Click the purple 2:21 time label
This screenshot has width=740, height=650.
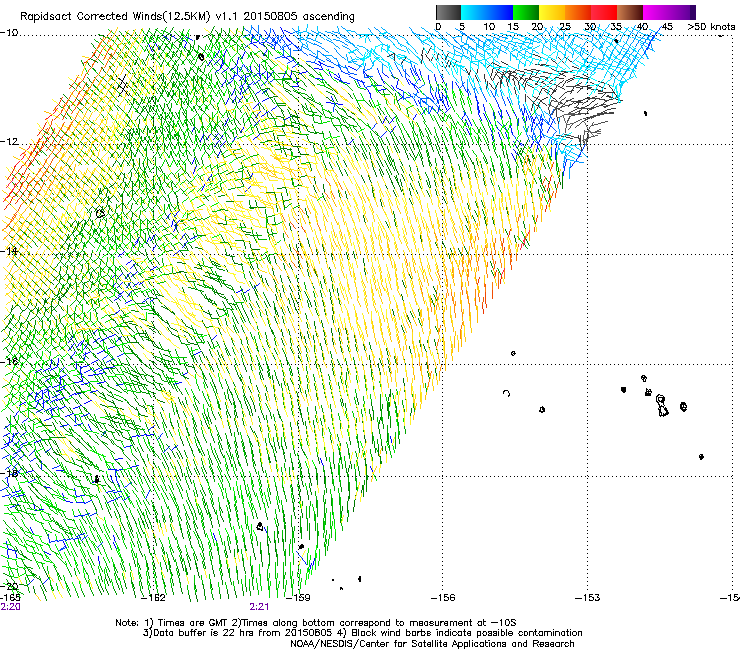(259, 607)
